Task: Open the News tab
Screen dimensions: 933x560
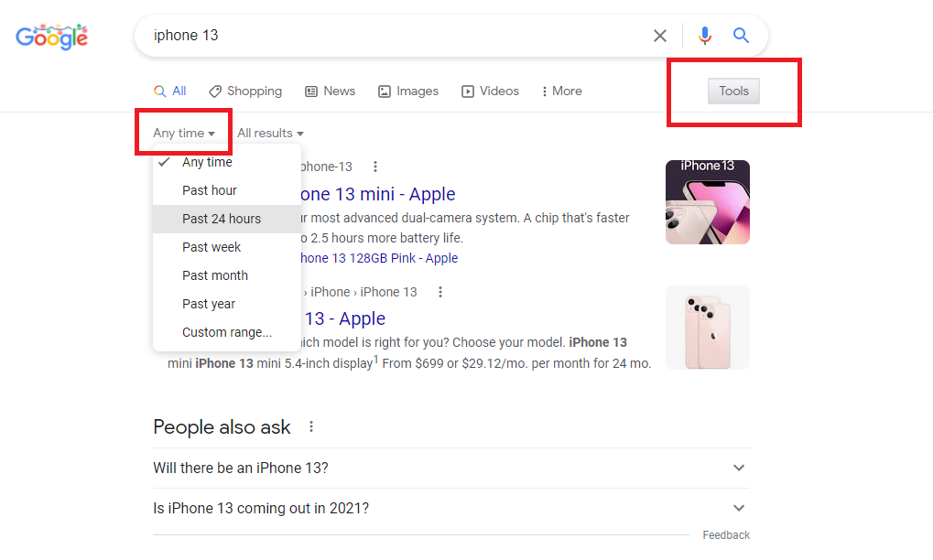Action: (x=331, y=91)
